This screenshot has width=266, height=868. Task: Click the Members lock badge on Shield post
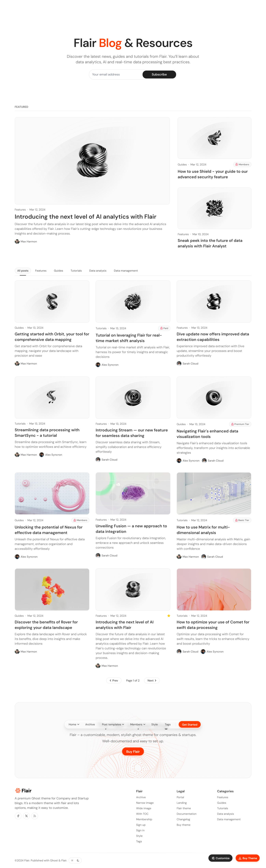click(242, 164)
